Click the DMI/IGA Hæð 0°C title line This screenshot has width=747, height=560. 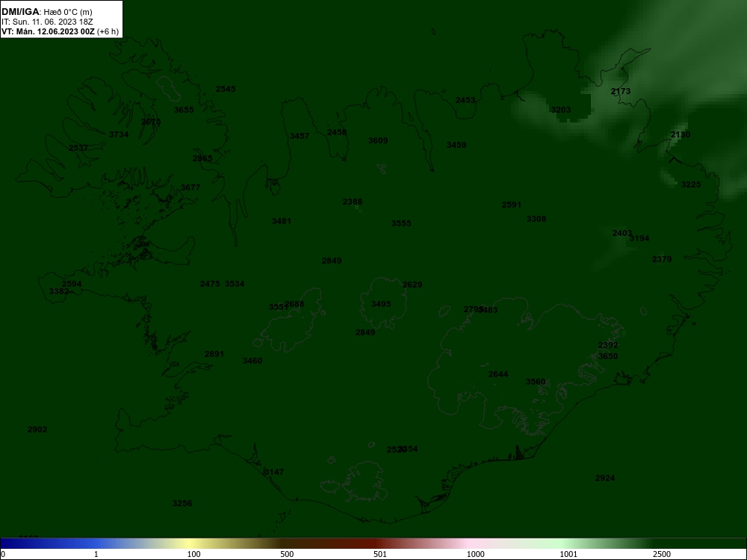46,12
